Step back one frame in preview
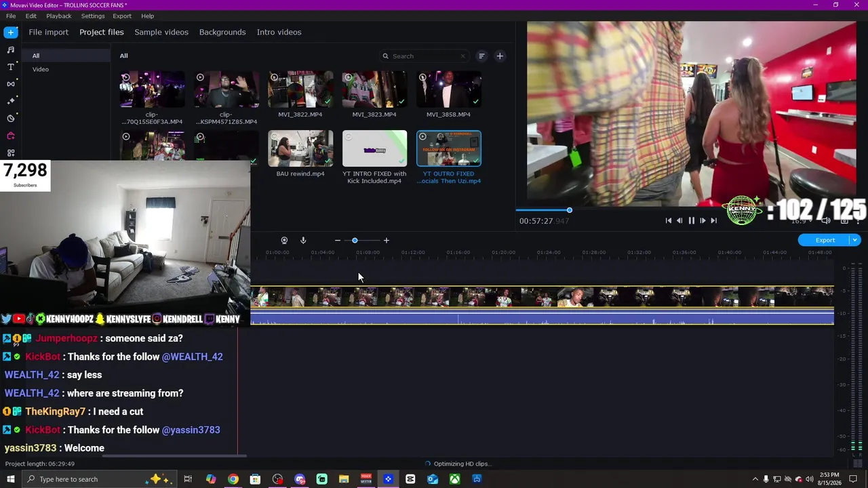868x488 pixels. coord(679,220)
